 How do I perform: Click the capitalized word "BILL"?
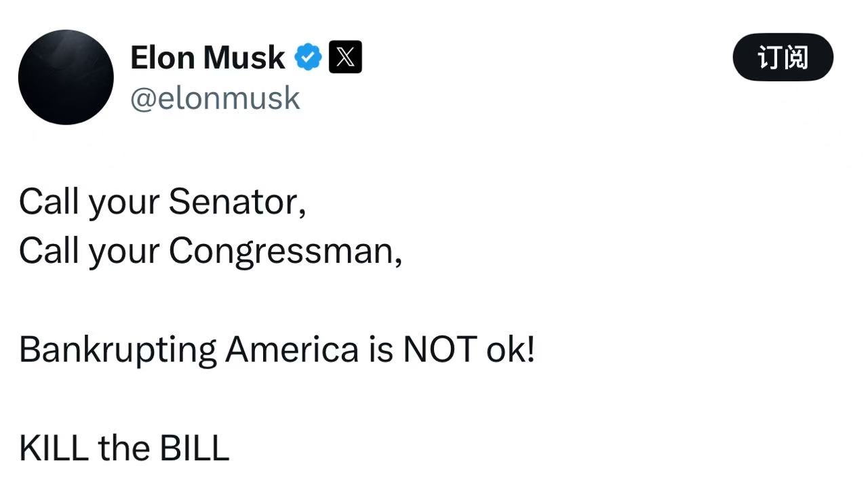(x=195, y=448)
